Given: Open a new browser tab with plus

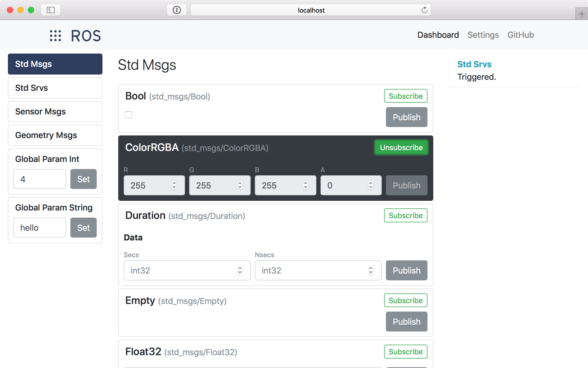Looking at the screenshot, I should click(582, 14).
